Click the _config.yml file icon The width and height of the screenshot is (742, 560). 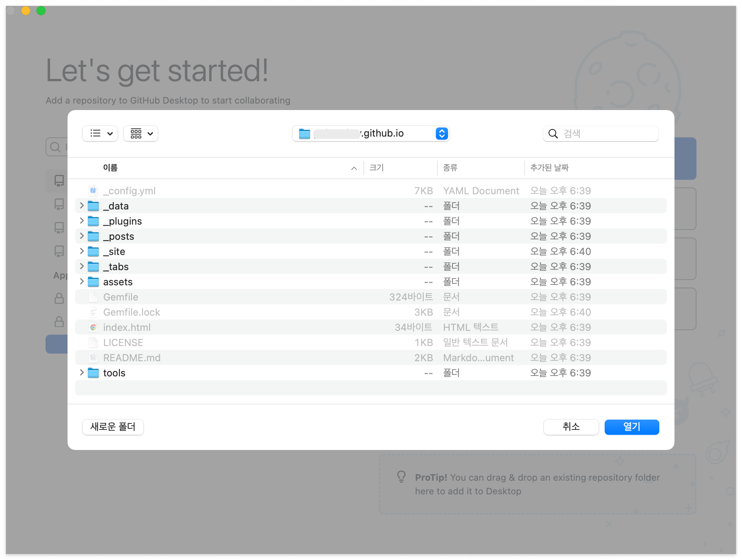[x=93, y=190]
